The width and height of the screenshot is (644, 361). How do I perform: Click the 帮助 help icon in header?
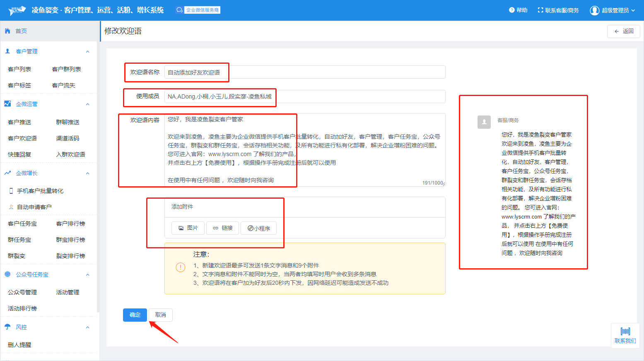pyautogui.click(x=511, y=10)
